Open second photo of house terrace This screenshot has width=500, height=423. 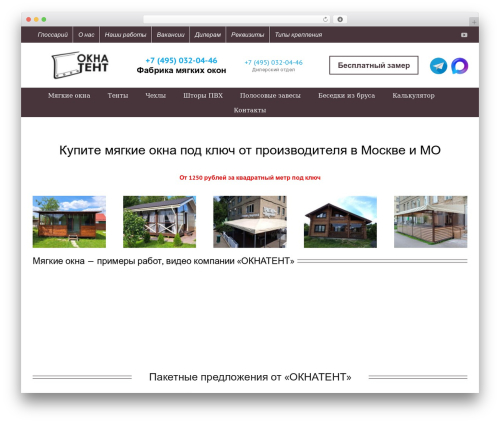click(x=160, y=222)
